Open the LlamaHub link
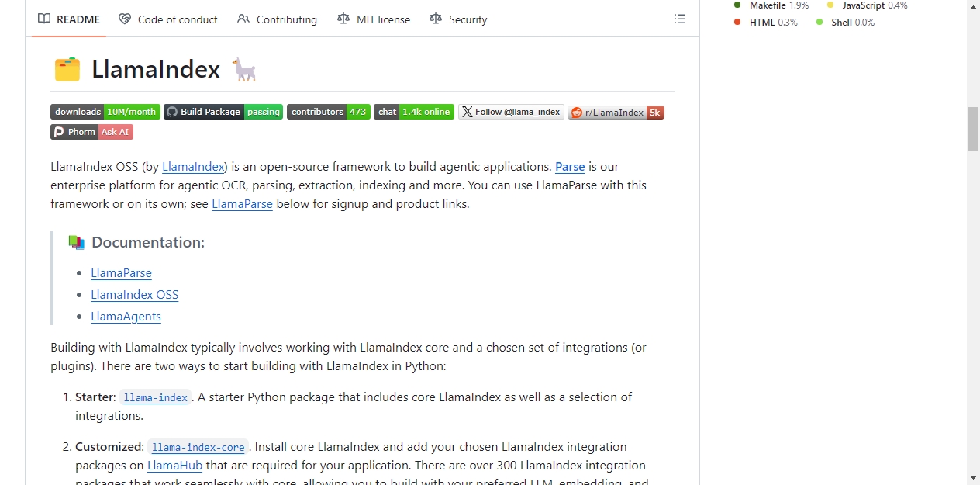The height and width of the screenshot is (485, 980). (x=174, y=466)
